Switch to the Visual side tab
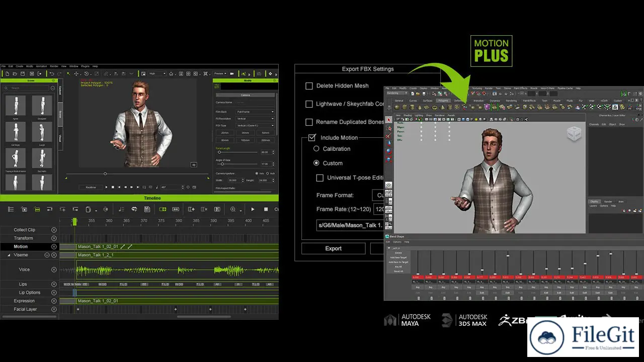The height and width of the screenshot is (362, 644). pos(60,138)
